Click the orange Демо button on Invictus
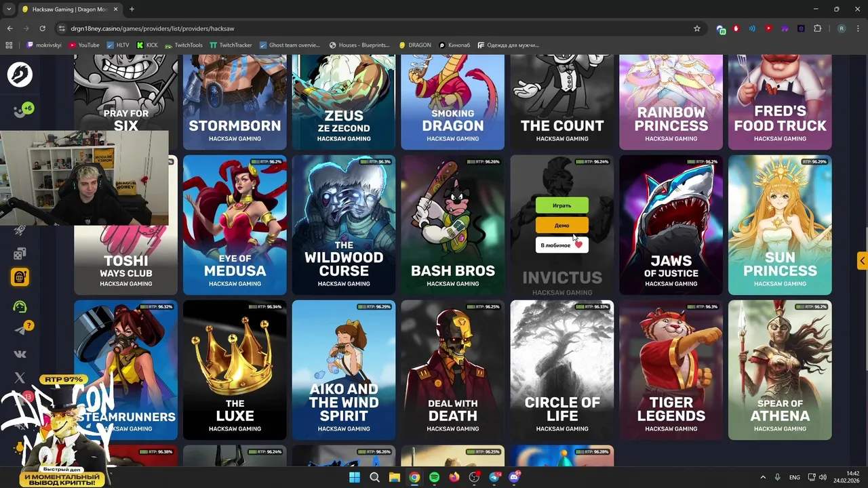Image resolution: width=868 pixels, height=488 pixels. coord(561,226)
